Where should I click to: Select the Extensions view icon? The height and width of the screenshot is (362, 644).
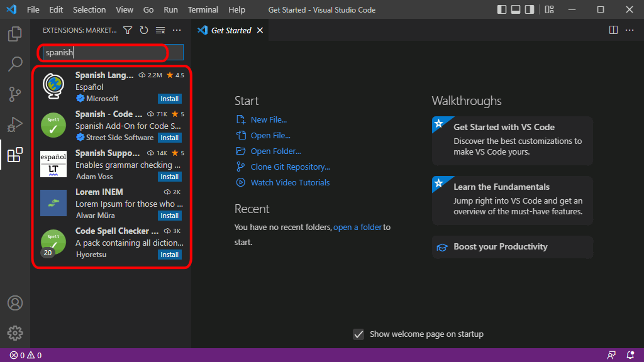pos(15,155)
